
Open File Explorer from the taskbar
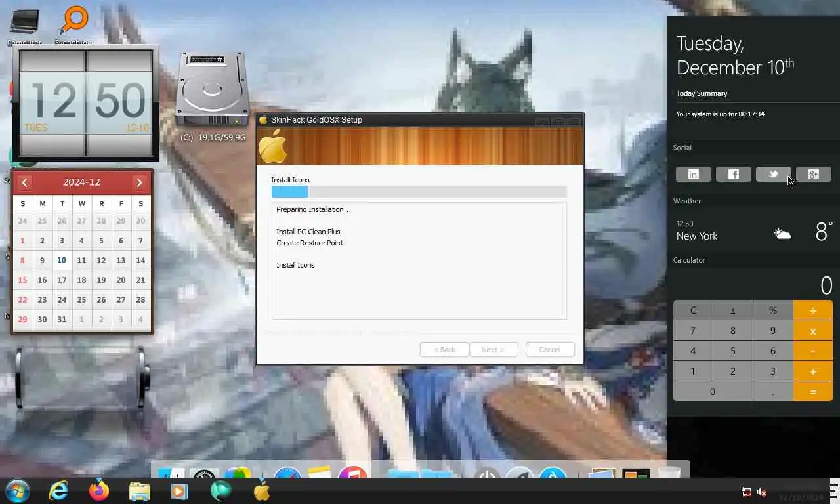pyautogui.click(x=140, y=491)
